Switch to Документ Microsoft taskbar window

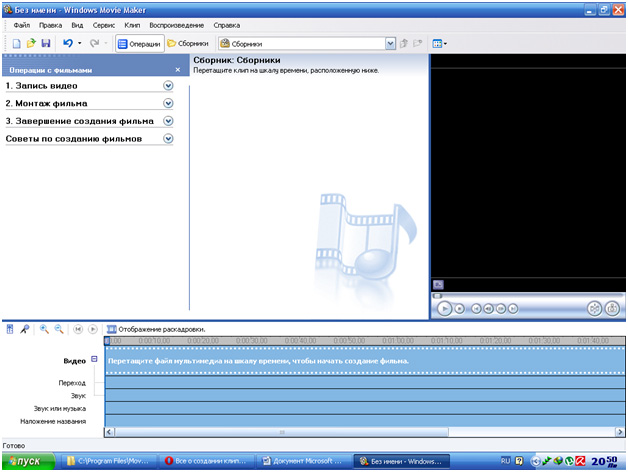[x=303, y=461]
